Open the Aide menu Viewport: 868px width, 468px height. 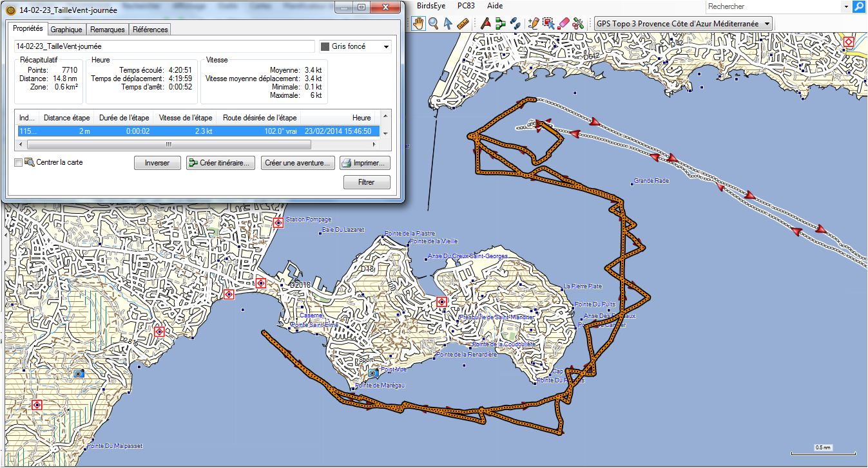pos(495,5)
